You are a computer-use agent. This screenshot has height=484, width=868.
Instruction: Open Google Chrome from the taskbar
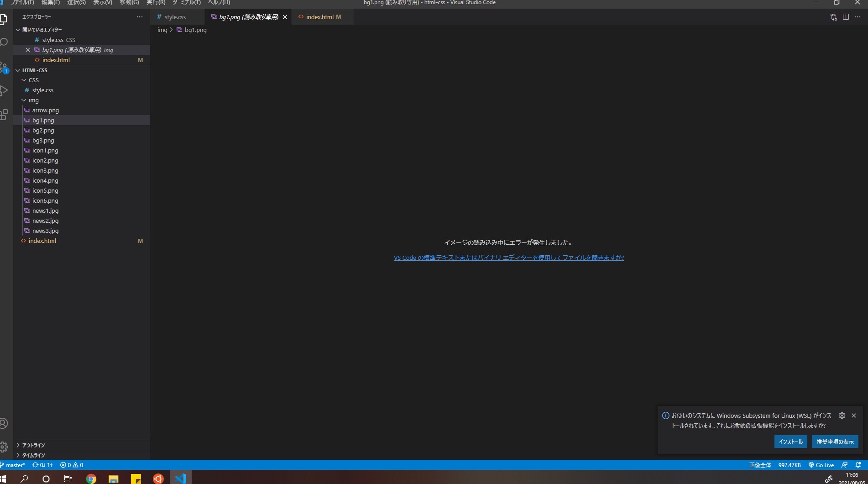[91, 478]
